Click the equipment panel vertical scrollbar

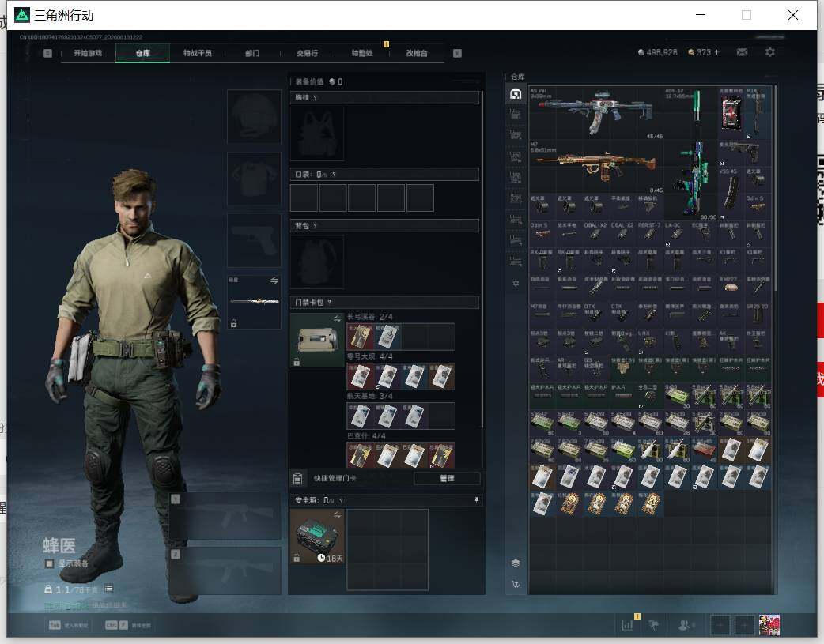coord(482,258)
